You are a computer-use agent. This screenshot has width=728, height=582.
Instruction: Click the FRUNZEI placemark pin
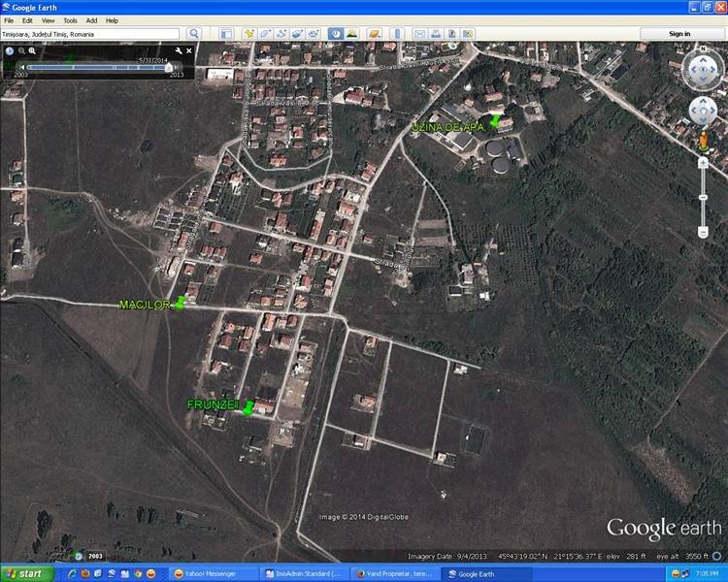click(x=248, y=407)
